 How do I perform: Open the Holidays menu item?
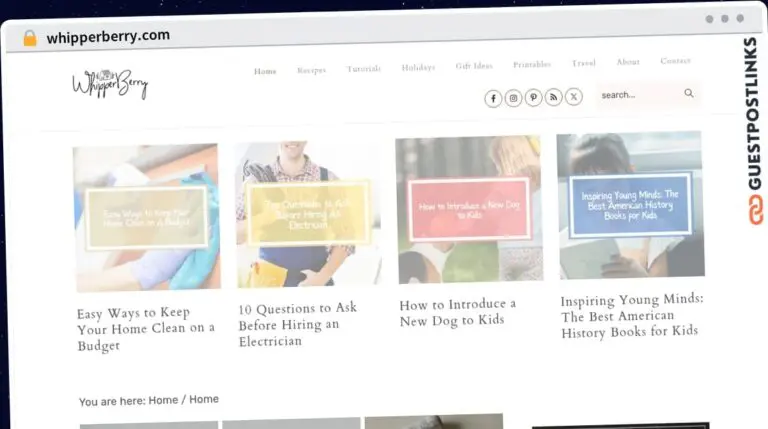pos(418,67)
